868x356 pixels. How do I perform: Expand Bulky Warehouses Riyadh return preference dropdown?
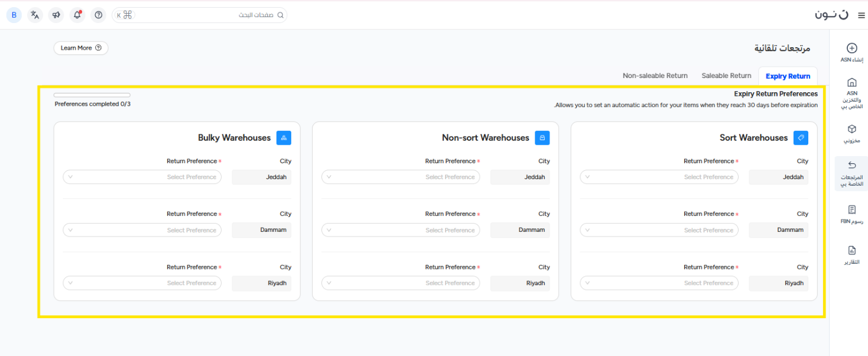(x=142, y=283)
